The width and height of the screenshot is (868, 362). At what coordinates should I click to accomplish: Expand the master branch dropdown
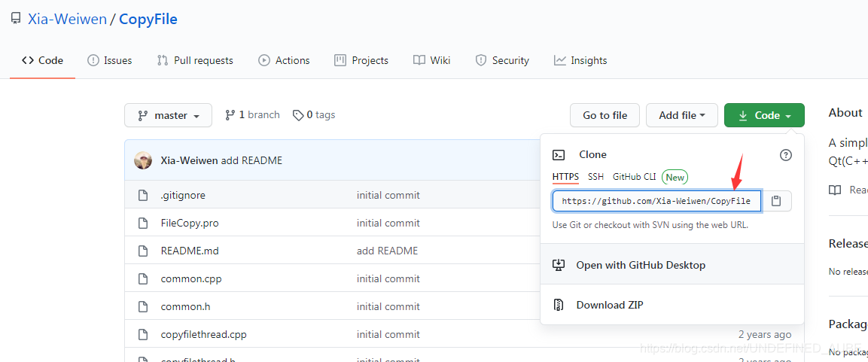(x=169, y=115)
